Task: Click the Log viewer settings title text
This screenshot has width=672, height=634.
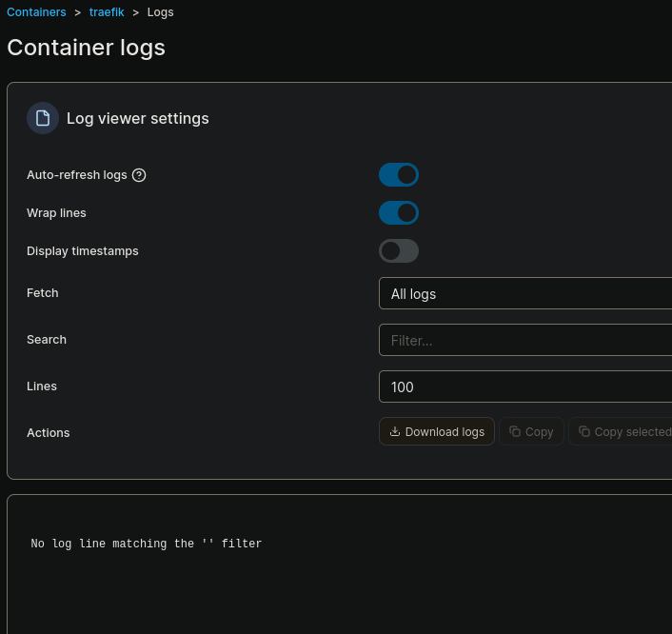Action: [x=138, y=118]
